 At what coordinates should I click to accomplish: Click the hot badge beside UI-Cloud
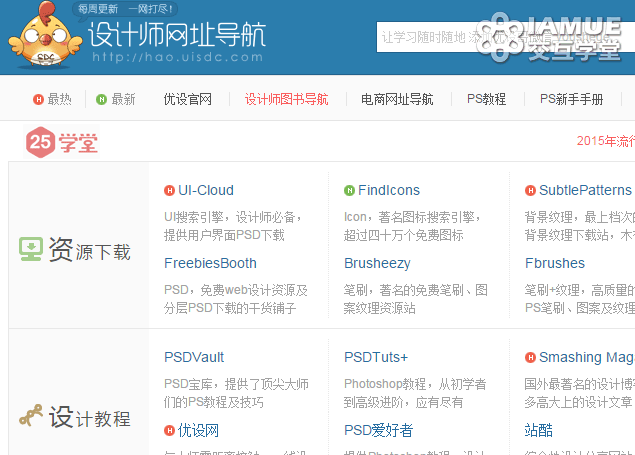[169, 191]
